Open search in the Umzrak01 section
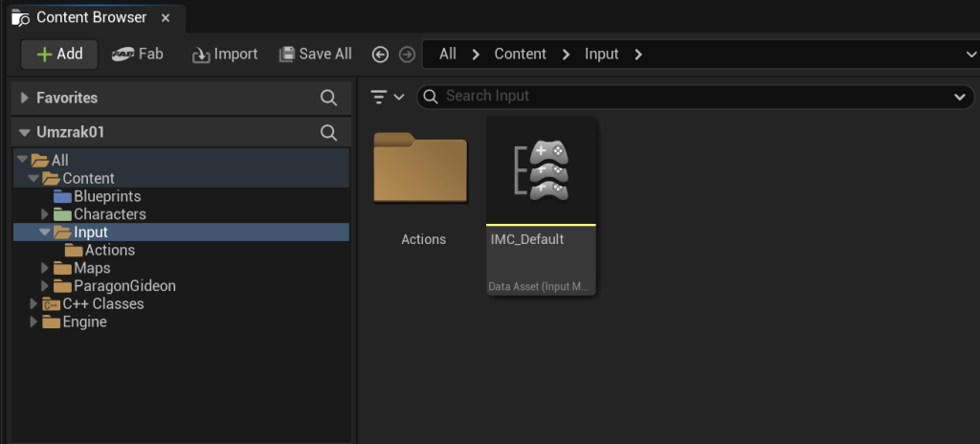Screen dimensions: 980x444 pos(328,132)
